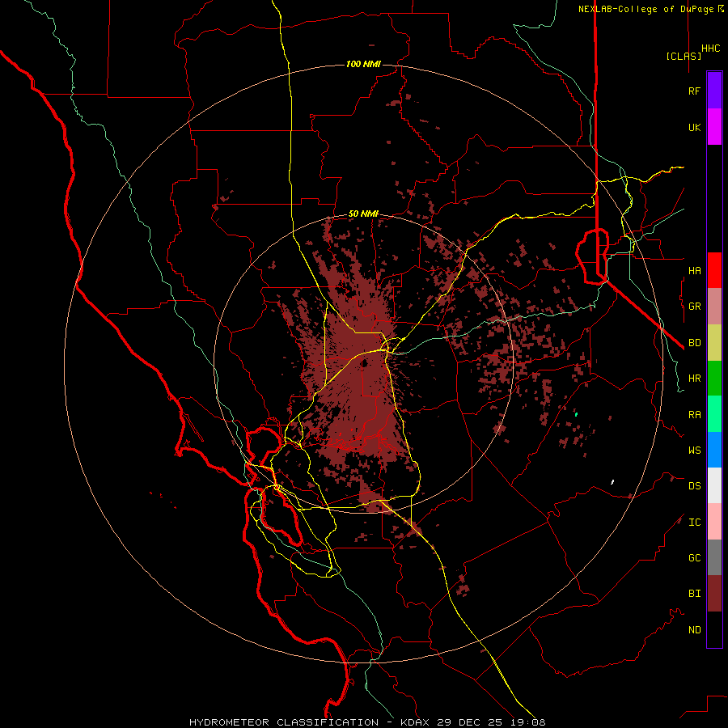Click the UK magenta legend swatch
This screenshot has width=728, height=728.
click(714, 127)
